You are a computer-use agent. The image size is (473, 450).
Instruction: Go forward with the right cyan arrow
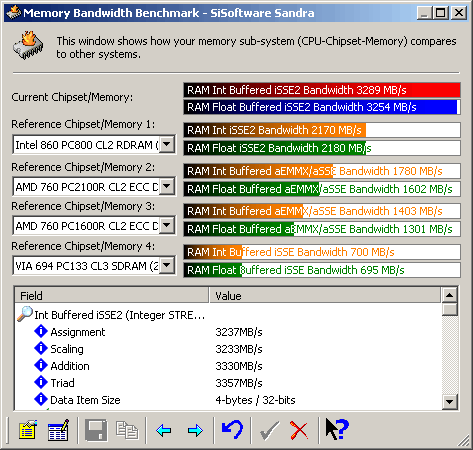point(195,430)
